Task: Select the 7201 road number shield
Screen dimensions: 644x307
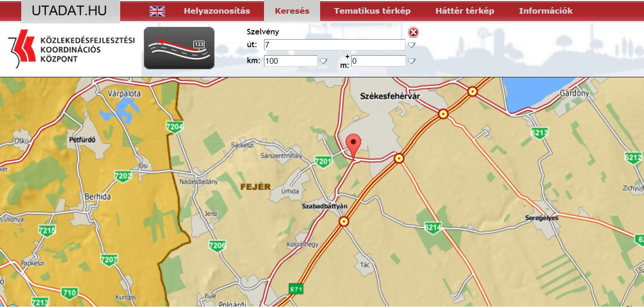Action: (323, 162)
